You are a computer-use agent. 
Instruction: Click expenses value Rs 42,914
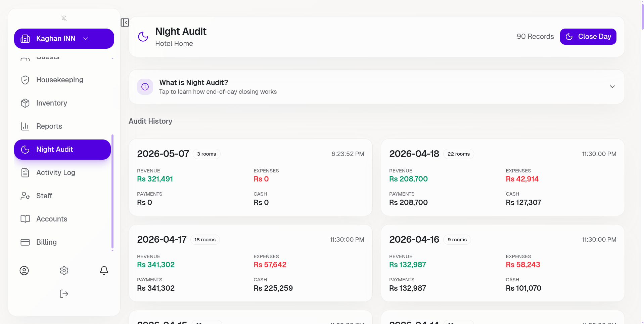[522, 179]
